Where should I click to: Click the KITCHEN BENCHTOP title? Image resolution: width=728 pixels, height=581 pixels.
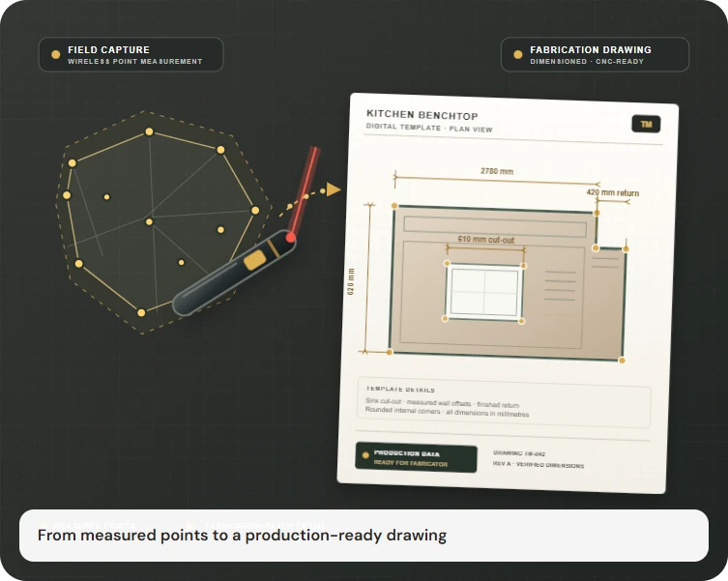tap(422, 115)
